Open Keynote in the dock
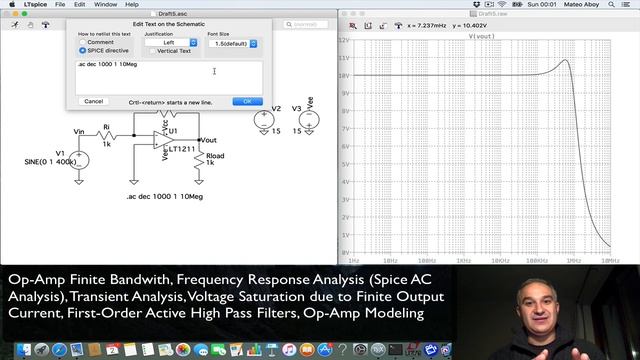 [x=271, y=350]
